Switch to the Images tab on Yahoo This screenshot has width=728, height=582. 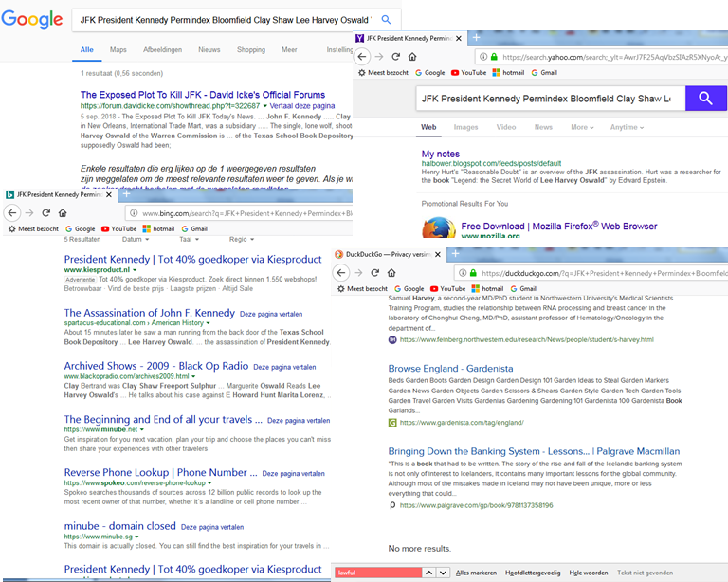pyautogui.click(x=465, y=127)
